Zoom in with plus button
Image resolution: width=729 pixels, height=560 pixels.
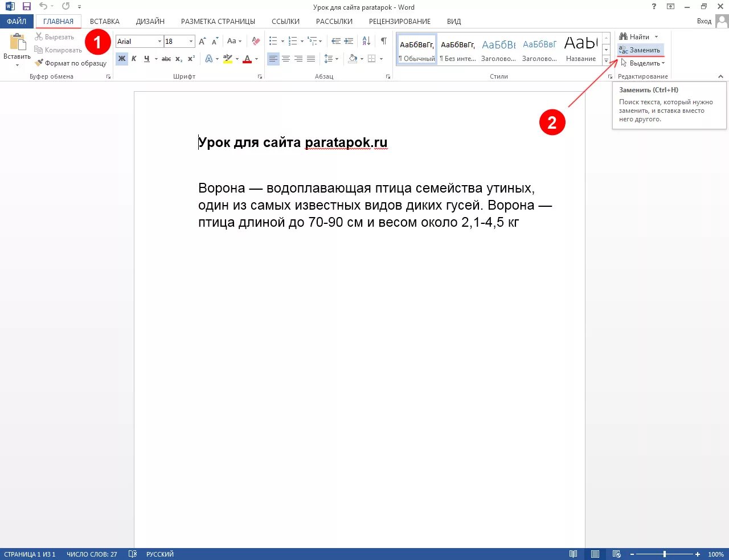tap(697, 554)
